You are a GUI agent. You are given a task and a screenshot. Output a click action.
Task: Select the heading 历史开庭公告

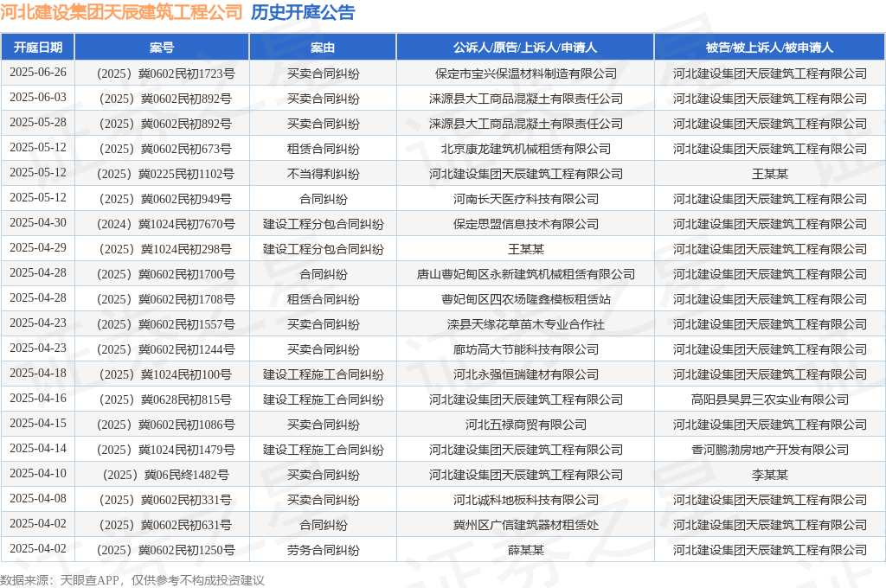click(303, 12)
